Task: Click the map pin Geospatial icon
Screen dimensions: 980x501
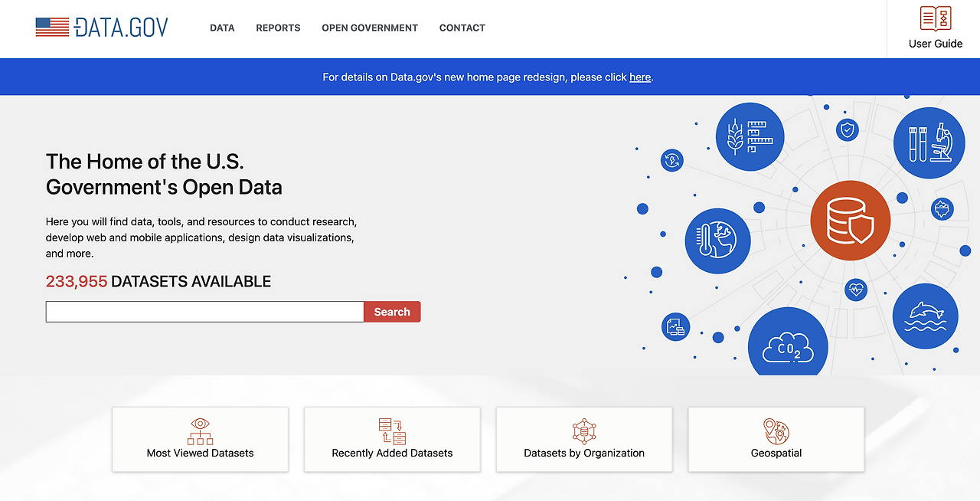Action: click(x=776, y=431)
